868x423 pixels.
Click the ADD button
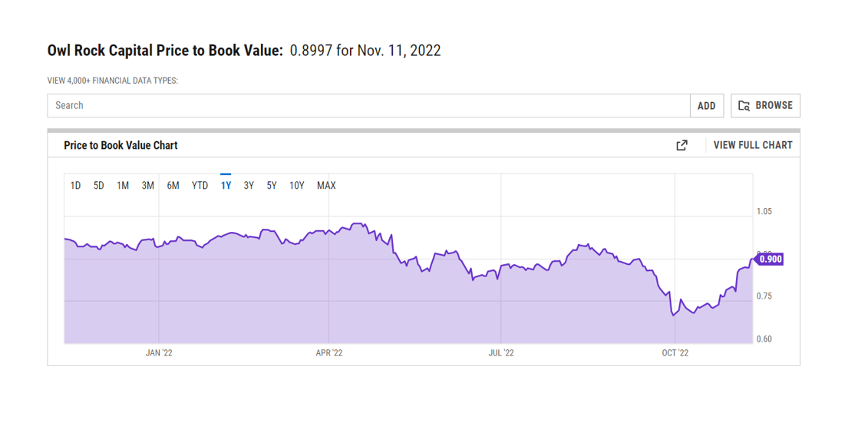(707, 106)
